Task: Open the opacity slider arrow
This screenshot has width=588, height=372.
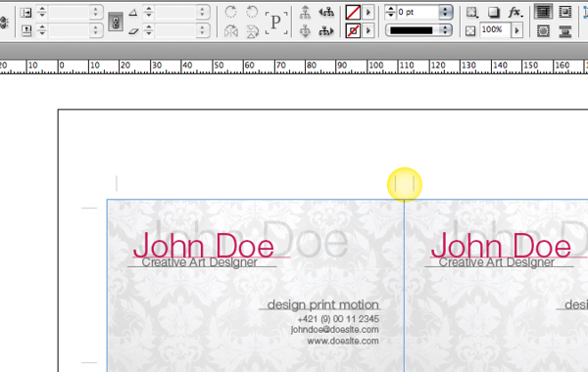Action: pyautogui.click(x=517, y=30)
